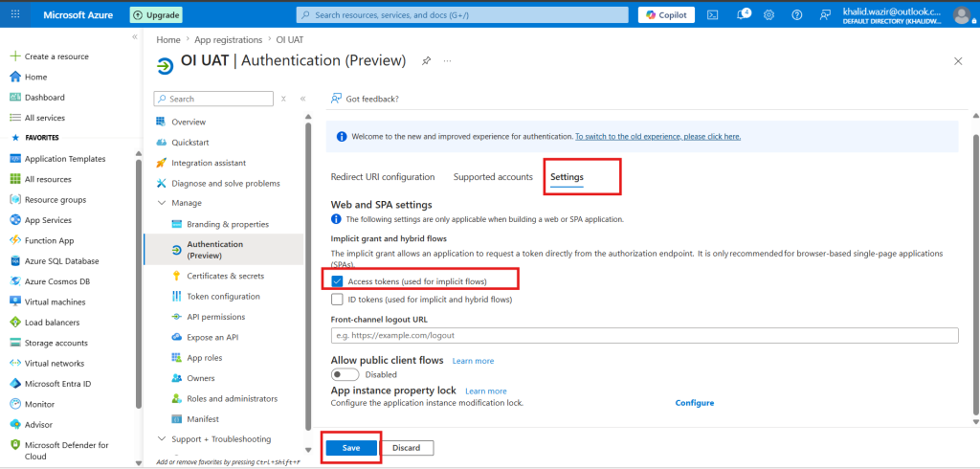980x469 pixels.
Task: Collapse the resource menu with double chevron
Action: pos(302,99)
